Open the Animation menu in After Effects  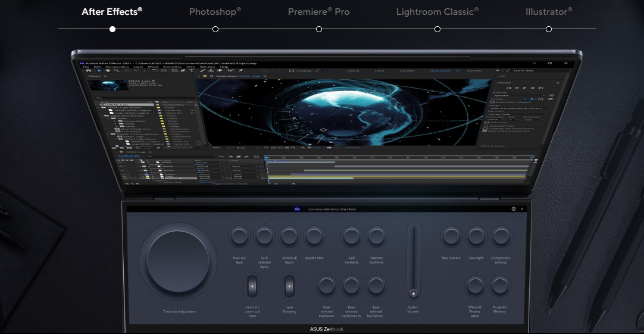[172, 67]
